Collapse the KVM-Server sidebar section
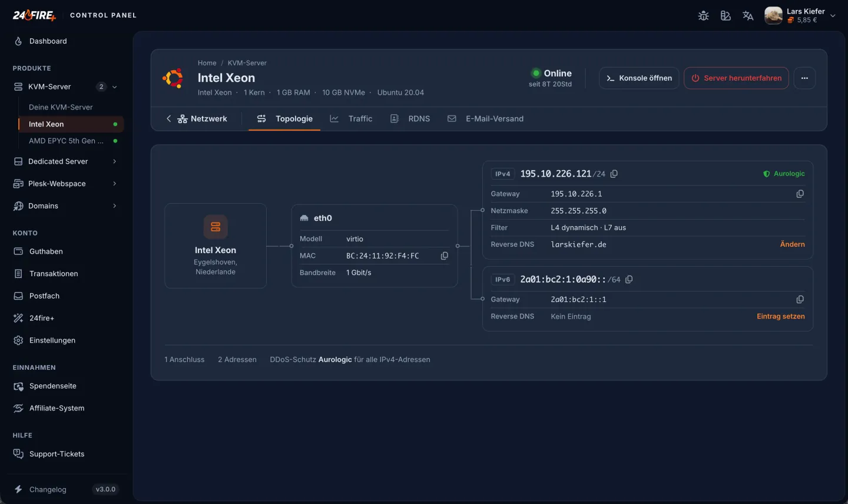The image size is (848, 504). tap(114, 87)
